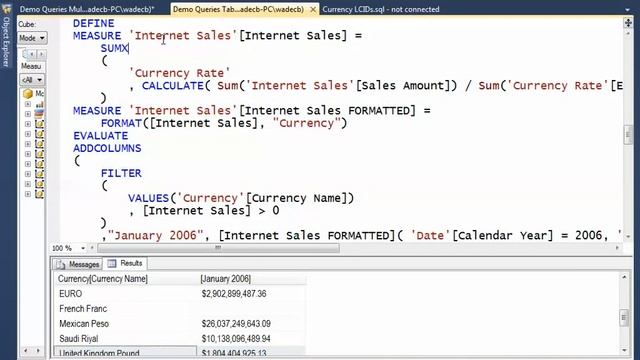Click the SUMX function in the query

[114, 48]
